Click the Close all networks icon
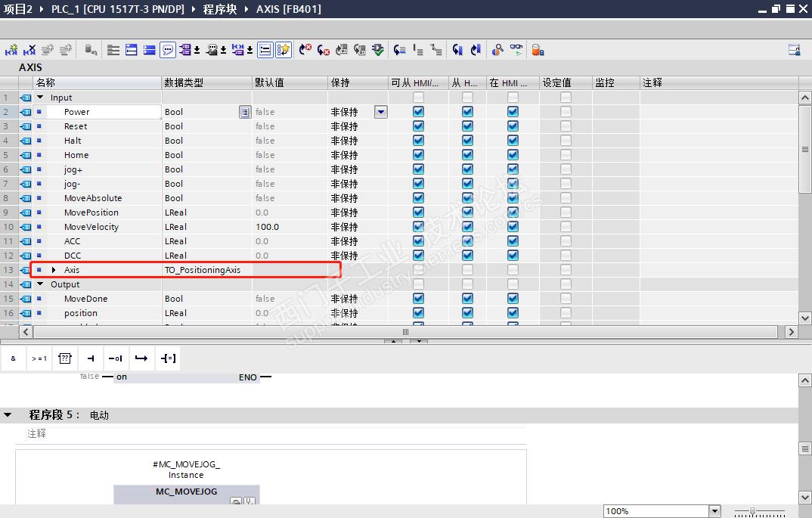Screen dimensions: 812x518 [150, 50]
